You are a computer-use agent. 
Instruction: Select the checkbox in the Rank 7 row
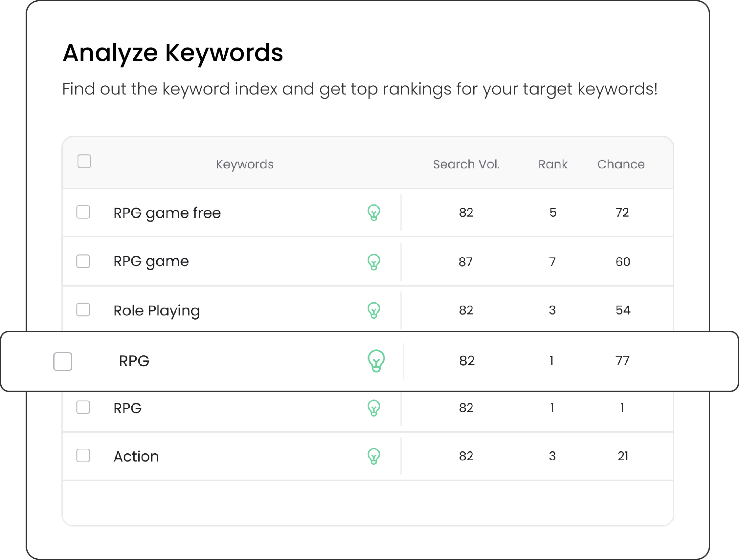click(x=83, y=261)
